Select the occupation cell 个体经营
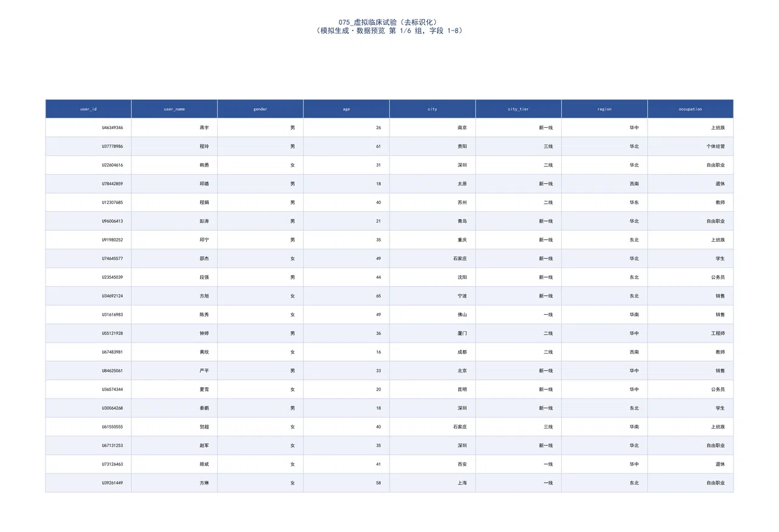This screenshot has height=532, width=779. (691, 147)
